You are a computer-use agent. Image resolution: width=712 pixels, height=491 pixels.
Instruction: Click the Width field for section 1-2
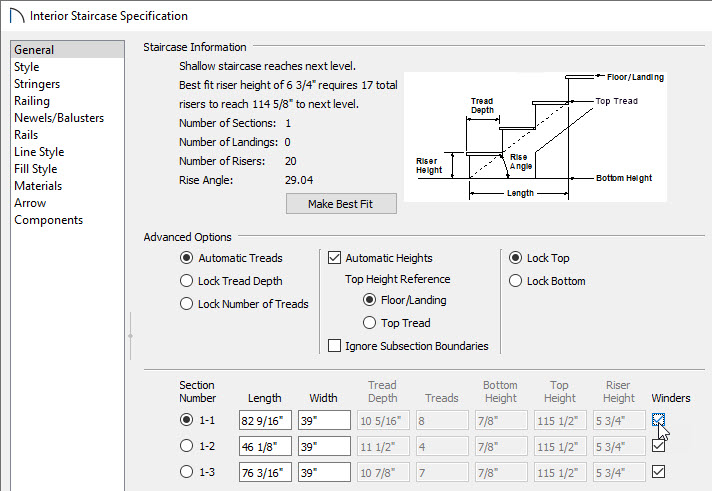click(324, 446)
